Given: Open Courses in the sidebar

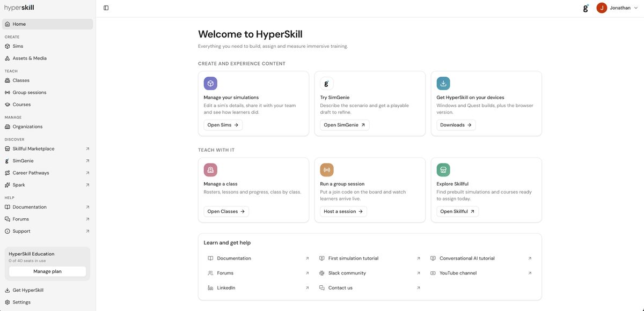Looking at the screenshot, I should 48,105.
